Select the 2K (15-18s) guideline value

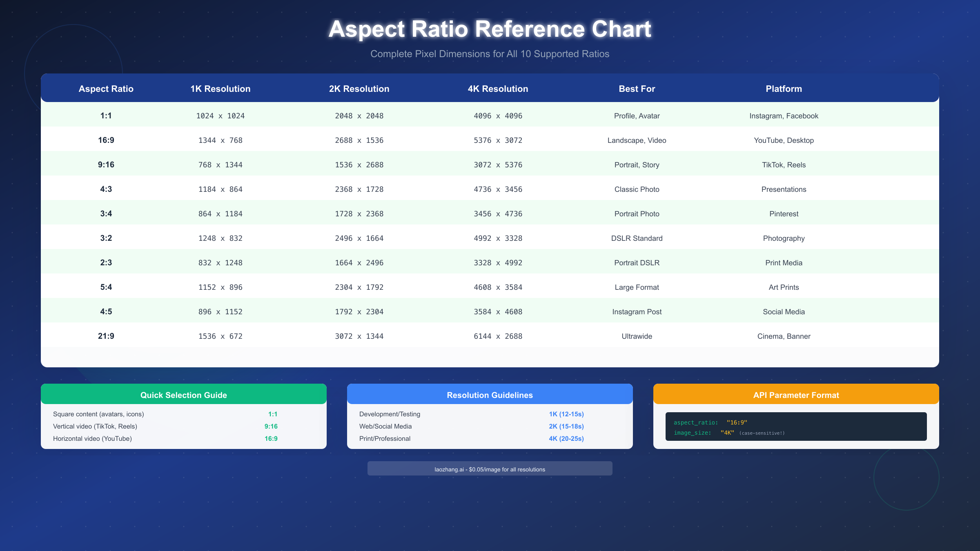click(567, 426)
